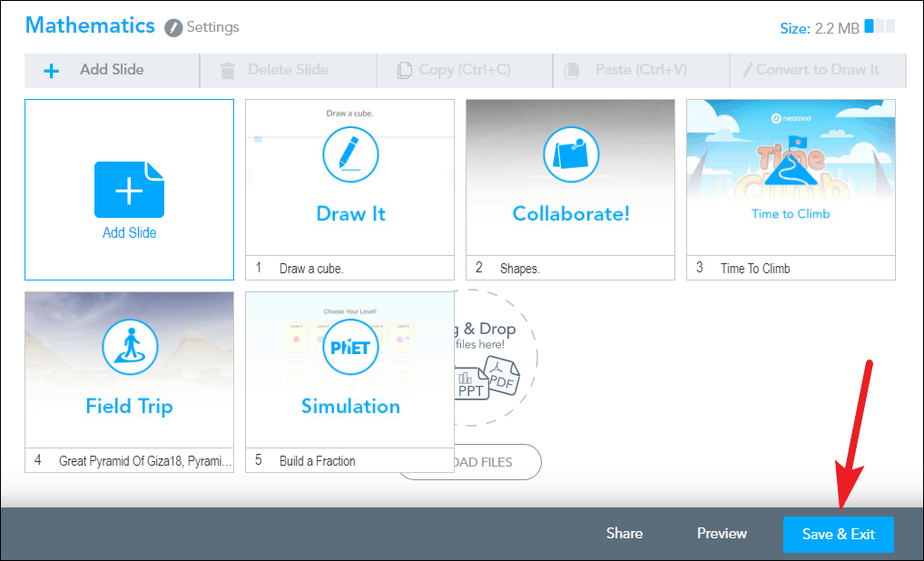This screenshot has height=561, width=924.
Task: Click the Copy pages icon in the toolbar
Action: point(404,70)
